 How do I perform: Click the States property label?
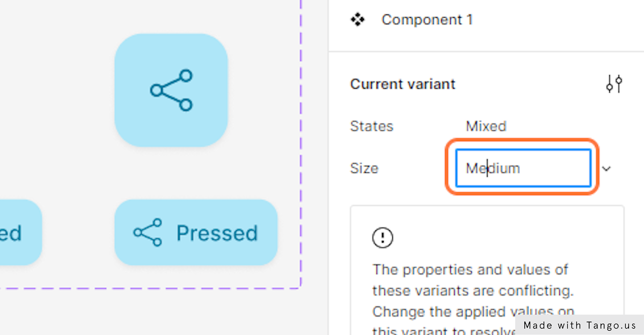pyautogui.click(x=371, y=126)
